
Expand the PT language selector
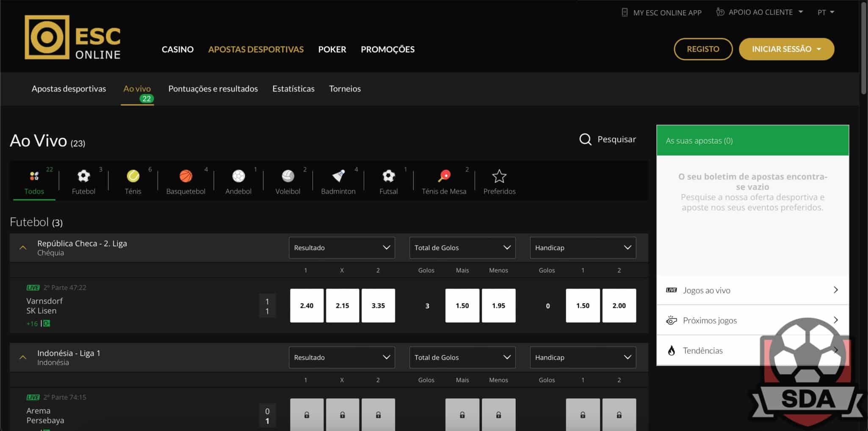(825, 12)
